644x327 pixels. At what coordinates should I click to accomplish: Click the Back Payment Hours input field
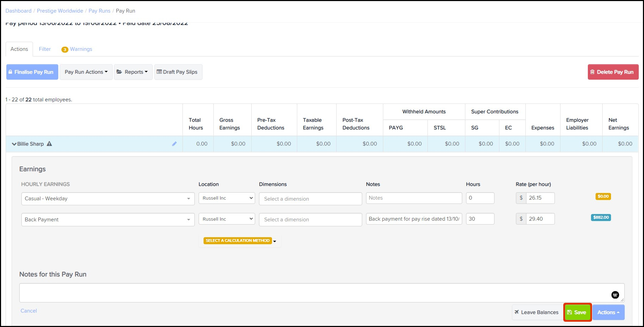[x=480, y=219]
